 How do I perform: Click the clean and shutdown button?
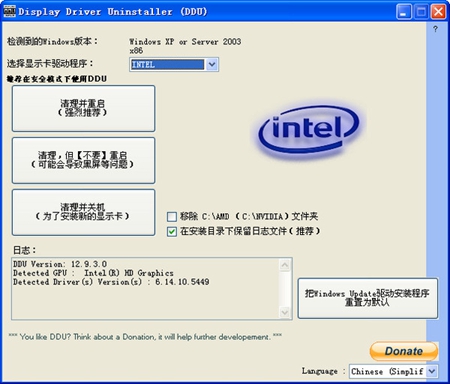coord(83,212)
